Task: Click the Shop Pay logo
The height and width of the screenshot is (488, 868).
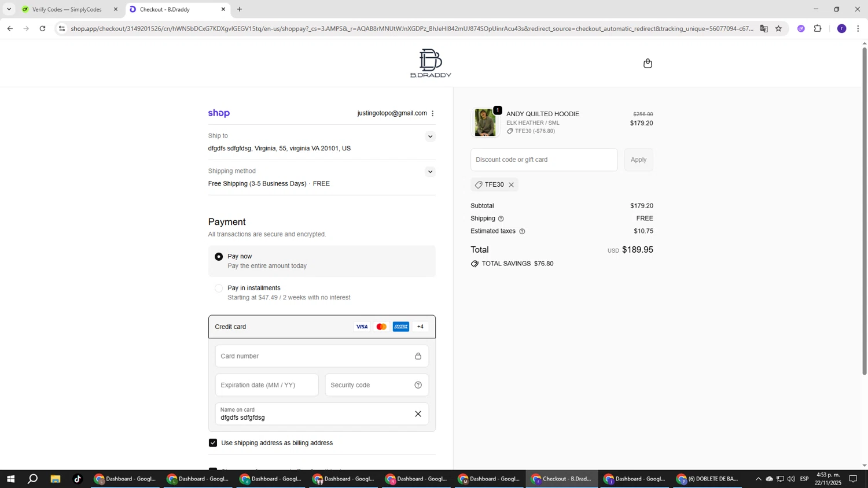Action: click(219, 113)
